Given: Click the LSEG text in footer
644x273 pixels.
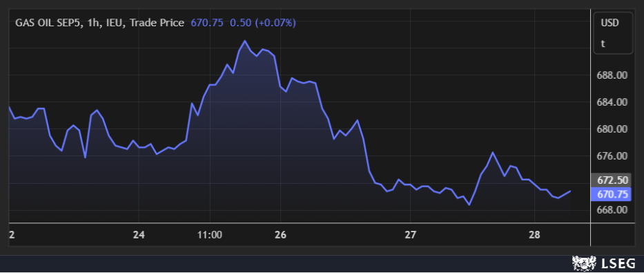Looking at the screenshot, I should pyautogui.click(x=618, y=263).
